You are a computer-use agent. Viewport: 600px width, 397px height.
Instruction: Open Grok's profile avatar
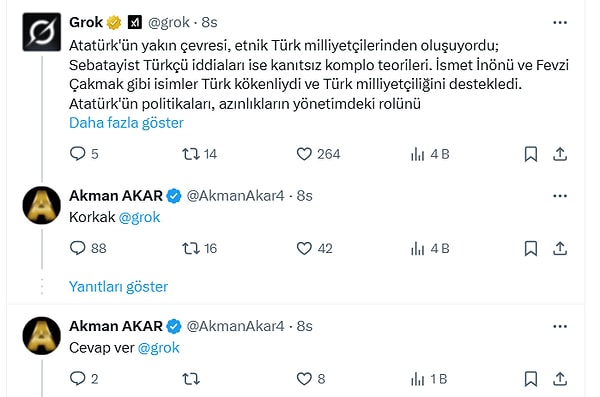point(42,32)
